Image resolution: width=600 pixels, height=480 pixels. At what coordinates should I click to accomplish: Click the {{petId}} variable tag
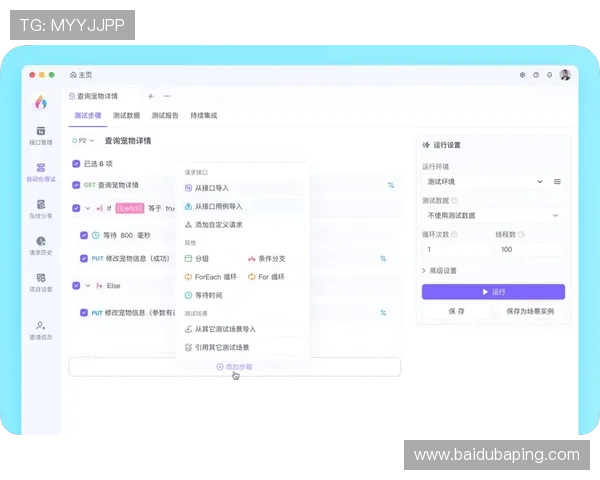pos(130,208)
